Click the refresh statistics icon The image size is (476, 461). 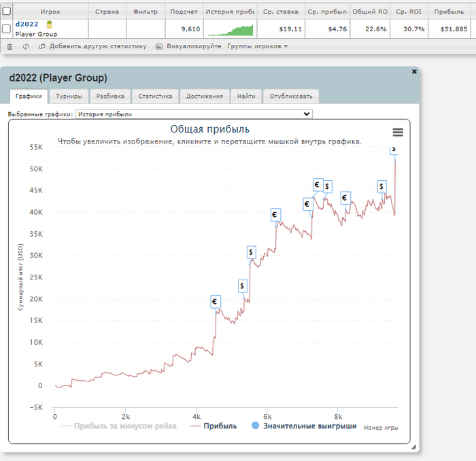pos(26,46)
